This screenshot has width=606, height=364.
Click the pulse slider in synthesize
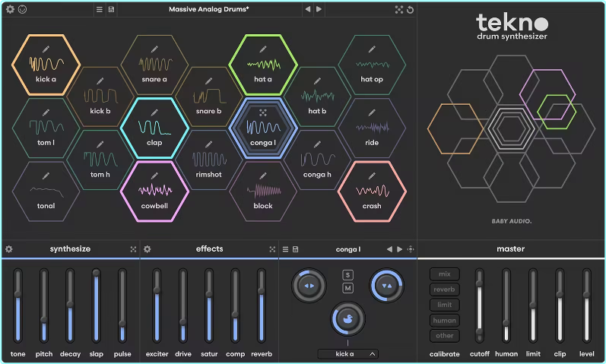coord(122,305)
